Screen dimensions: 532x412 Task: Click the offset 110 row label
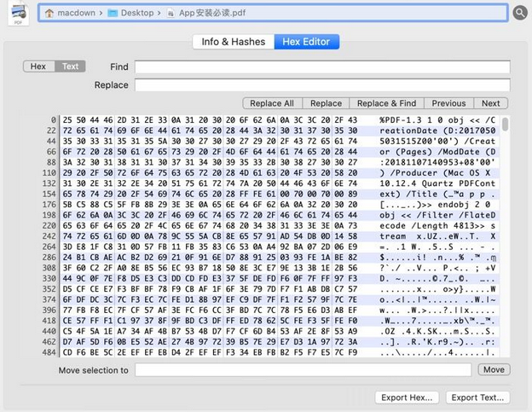(49, 173)
